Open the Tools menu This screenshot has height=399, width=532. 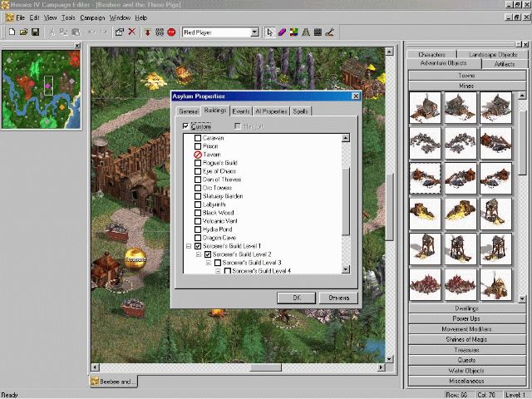68,17
